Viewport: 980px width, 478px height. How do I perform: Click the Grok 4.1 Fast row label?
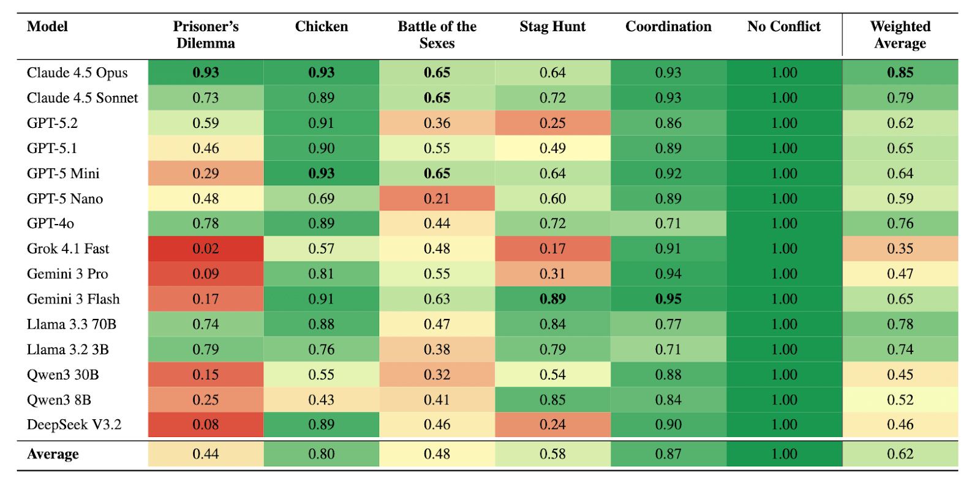point(68,248)
